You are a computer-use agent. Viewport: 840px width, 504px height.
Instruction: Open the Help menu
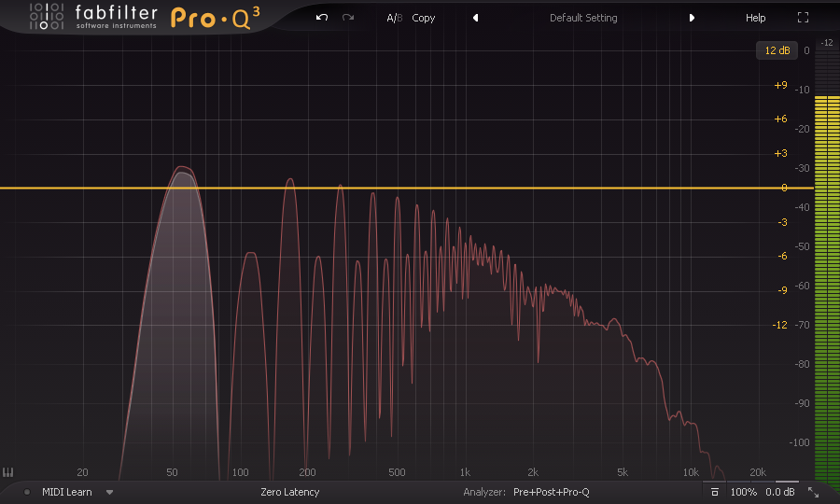pos(755,18)
